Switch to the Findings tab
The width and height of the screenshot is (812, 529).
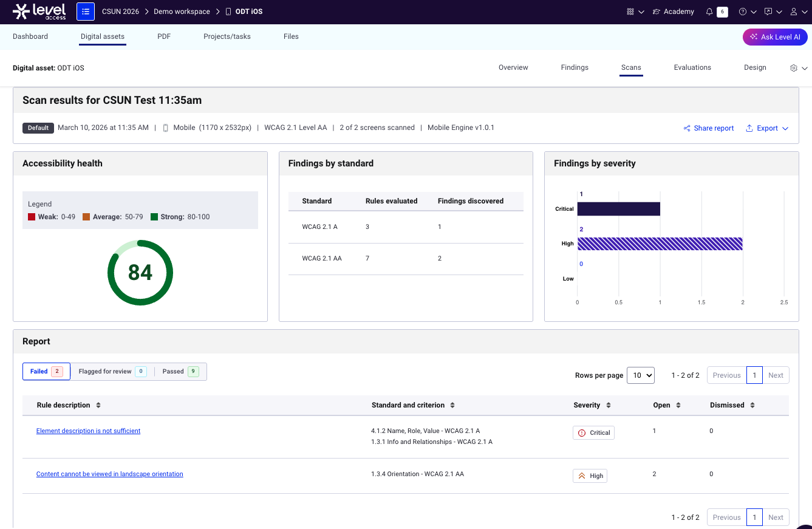coord(575,67)
